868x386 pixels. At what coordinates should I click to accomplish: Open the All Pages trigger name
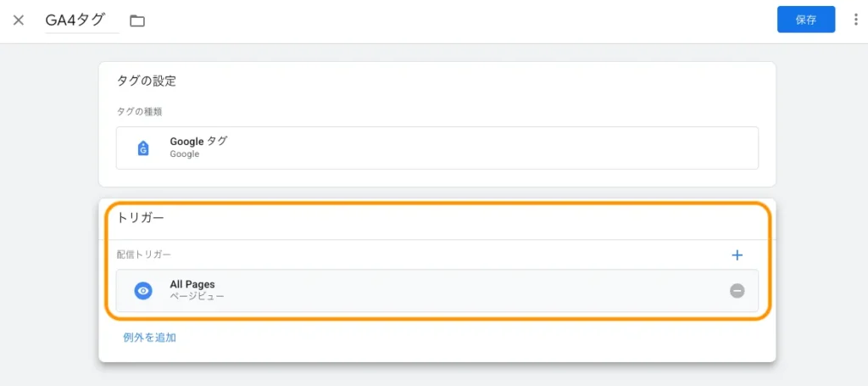click(x=192, y=284)
